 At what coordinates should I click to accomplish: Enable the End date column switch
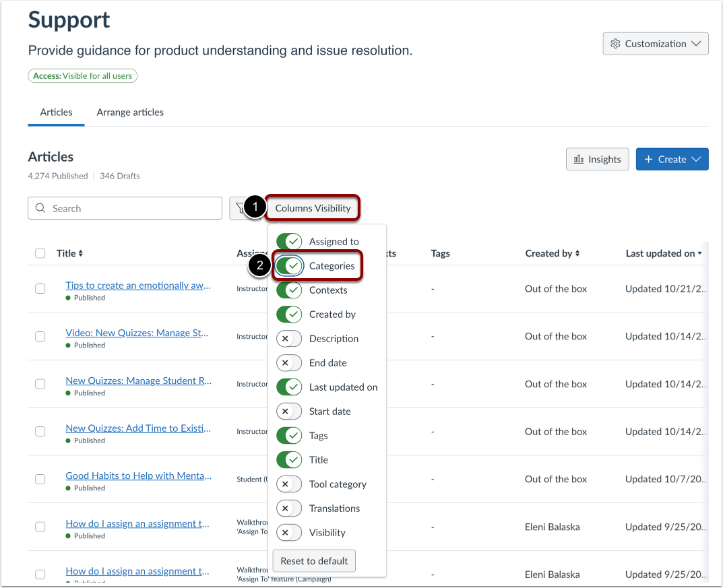click(x=289, y=363)
